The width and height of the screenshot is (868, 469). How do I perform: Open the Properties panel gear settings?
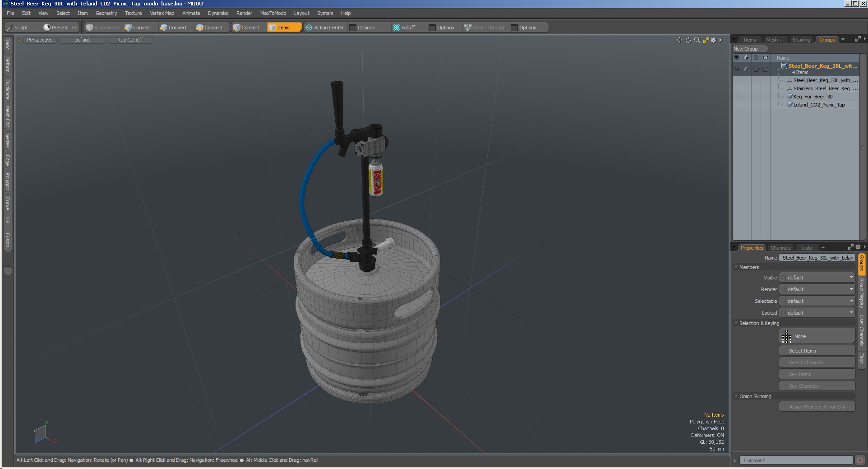(858, 247)
